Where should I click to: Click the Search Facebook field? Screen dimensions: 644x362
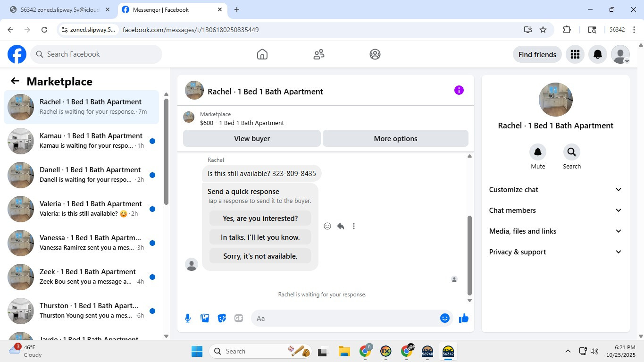click(x=96, y=54)
